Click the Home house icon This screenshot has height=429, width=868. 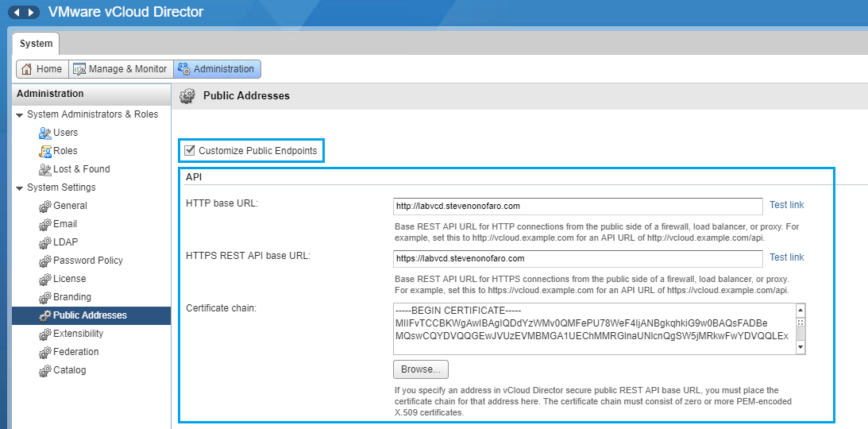(27, 69)
